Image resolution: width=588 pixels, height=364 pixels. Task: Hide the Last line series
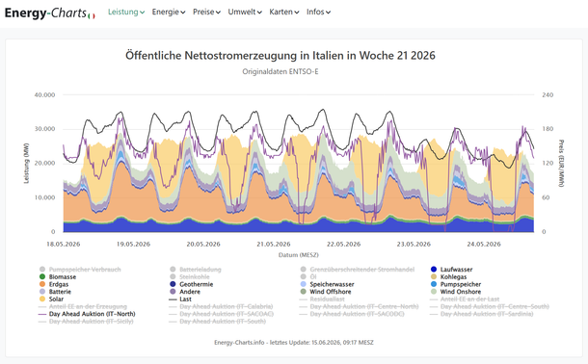[180, 299]
